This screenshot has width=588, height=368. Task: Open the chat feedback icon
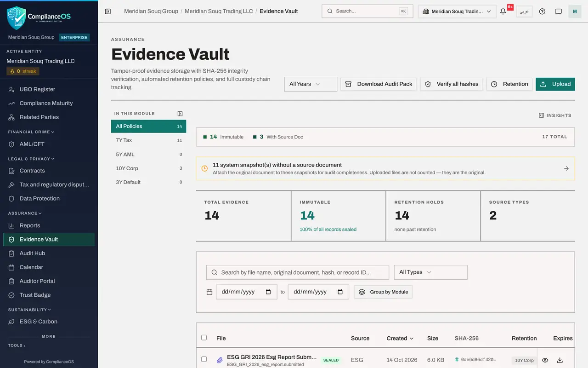pyautogui.click(x=559, y=11)
